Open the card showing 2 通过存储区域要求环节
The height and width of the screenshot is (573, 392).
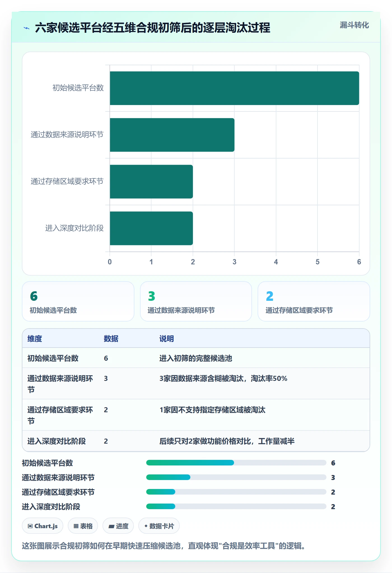point(314,301)
